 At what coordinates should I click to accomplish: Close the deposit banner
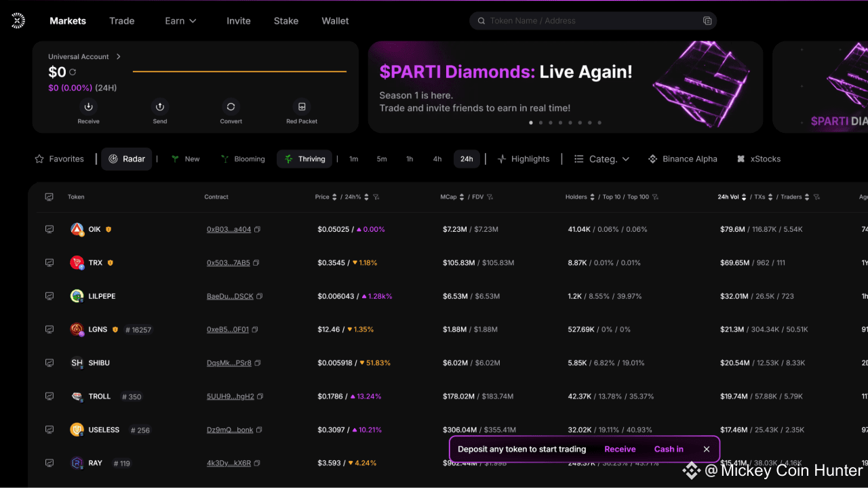pos(707,449)
